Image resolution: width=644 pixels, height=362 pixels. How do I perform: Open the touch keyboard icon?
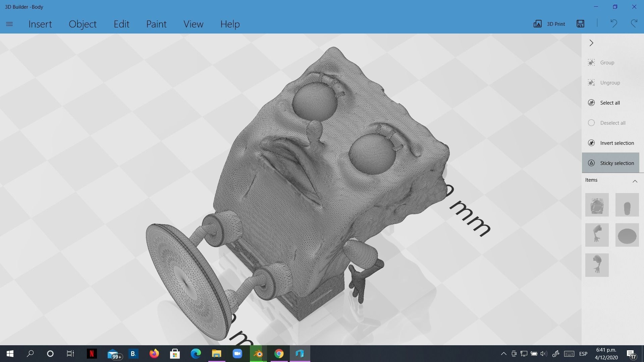[569, 354]
